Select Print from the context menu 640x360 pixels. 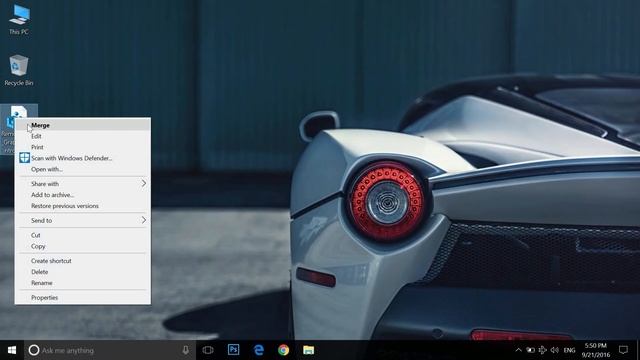(82, 147)
